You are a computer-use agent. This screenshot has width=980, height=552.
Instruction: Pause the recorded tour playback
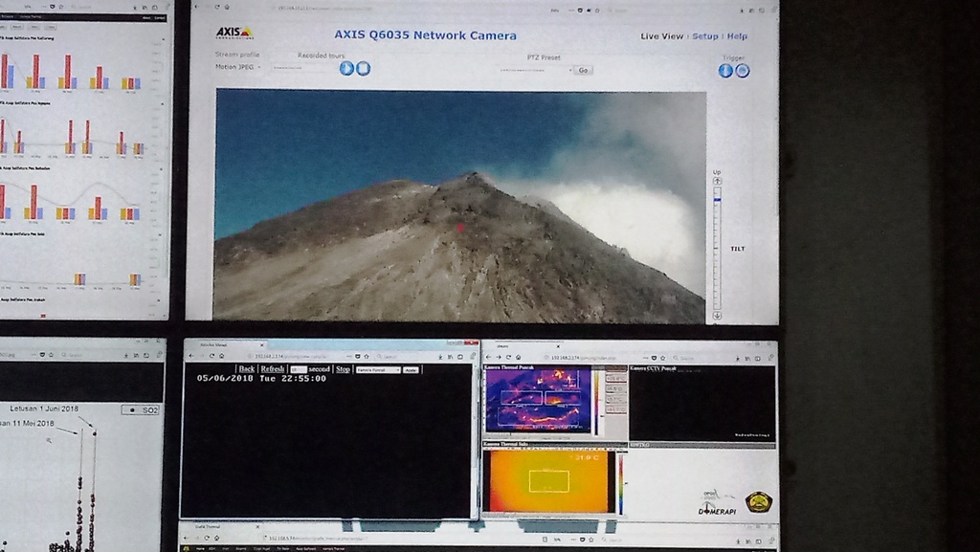pyautogui.click(x=366, y=68)
